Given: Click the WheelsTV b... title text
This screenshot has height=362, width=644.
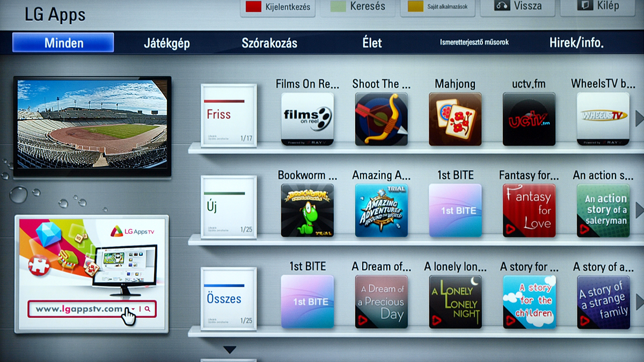Looking at the screenshot, I should pos(603,84).
